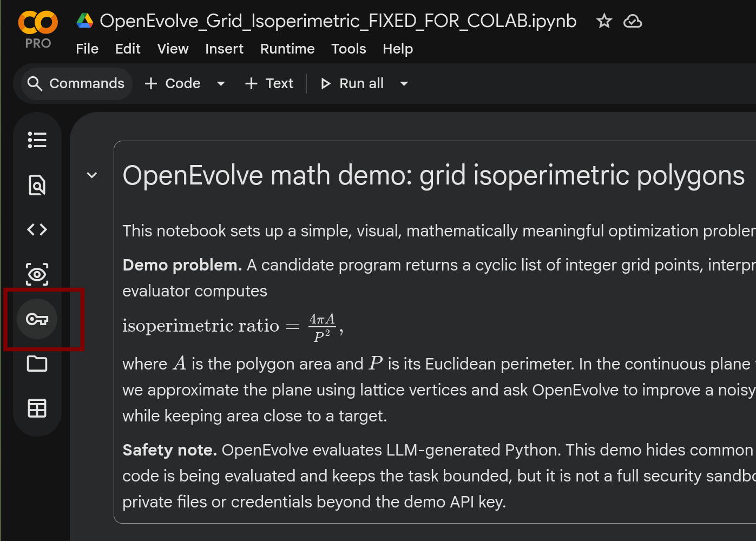
Task: Click the bold 'Demo problem.' text
Action: pos(182,265)
